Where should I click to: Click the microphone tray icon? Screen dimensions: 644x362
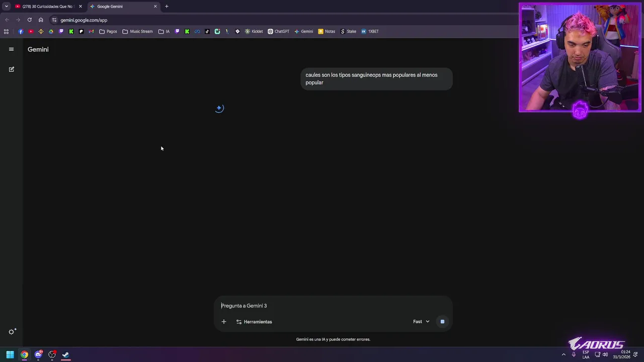click(574, 354)
